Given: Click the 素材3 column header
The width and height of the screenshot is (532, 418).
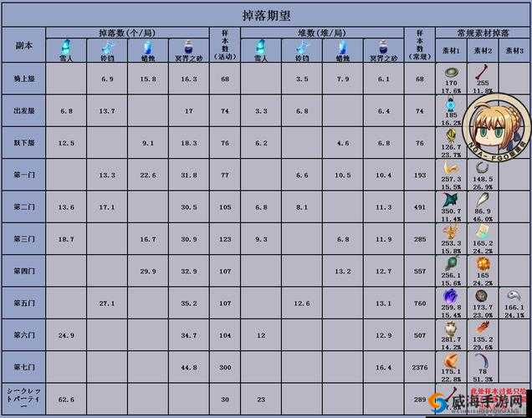Looking at the screenshot, I should (514, 50).
